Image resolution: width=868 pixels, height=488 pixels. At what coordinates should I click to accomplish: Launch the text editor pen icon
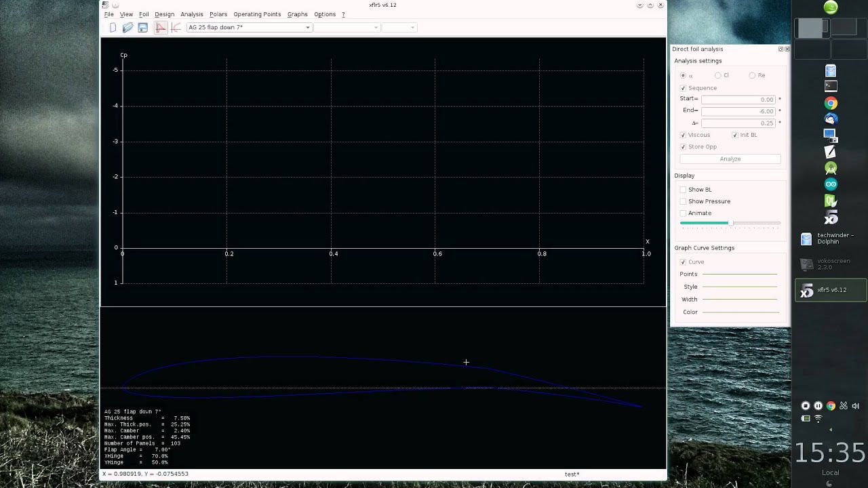click(x=831, y=152)
